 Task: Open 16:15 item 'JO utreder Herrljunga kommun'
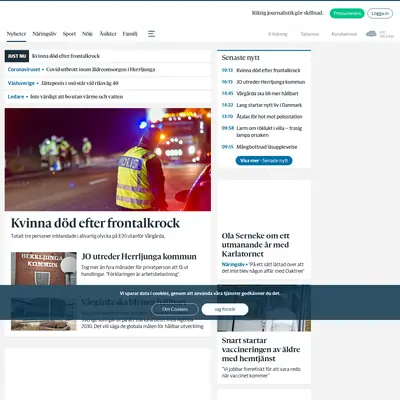(x=271, y=82)
